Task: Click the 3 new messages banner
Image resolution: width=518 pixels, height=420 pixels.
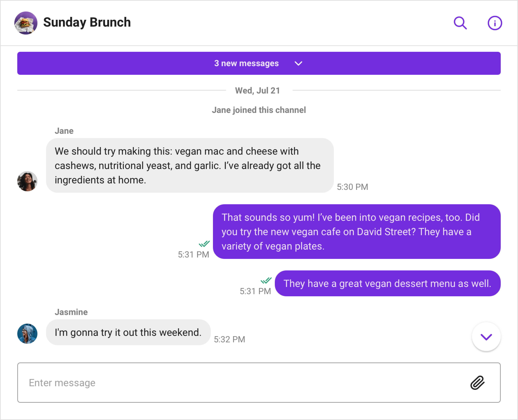Action: [x=246, y=63]
